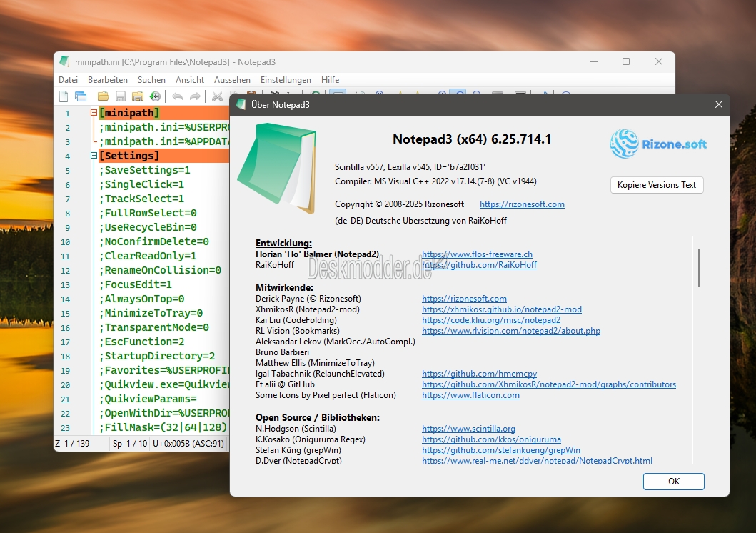This screenshot has width=756, height=533.
Task: Open the github.com/RaiKoHoff link
Action: [479, 265]
